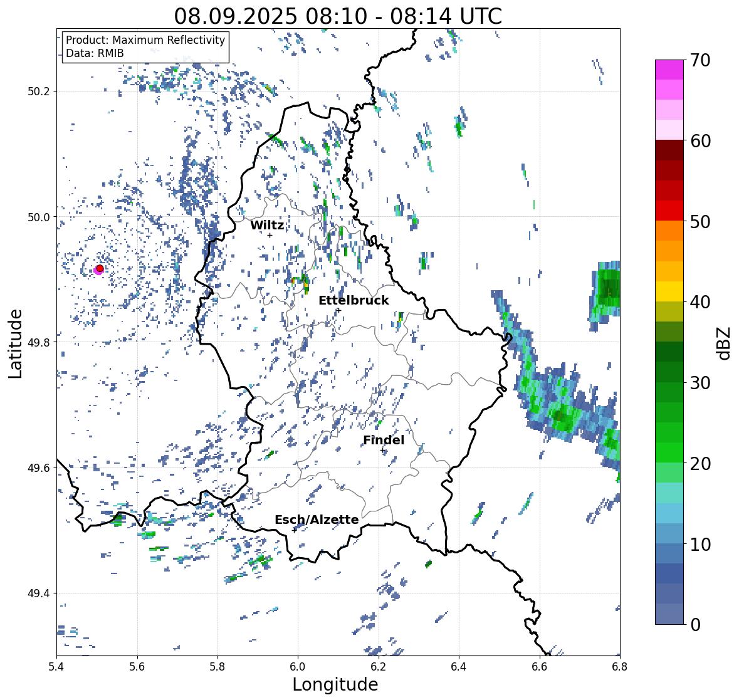
Task: Click the 'Product: Maximum Reflectivity' legend text
Action: [x=145, y=40]
